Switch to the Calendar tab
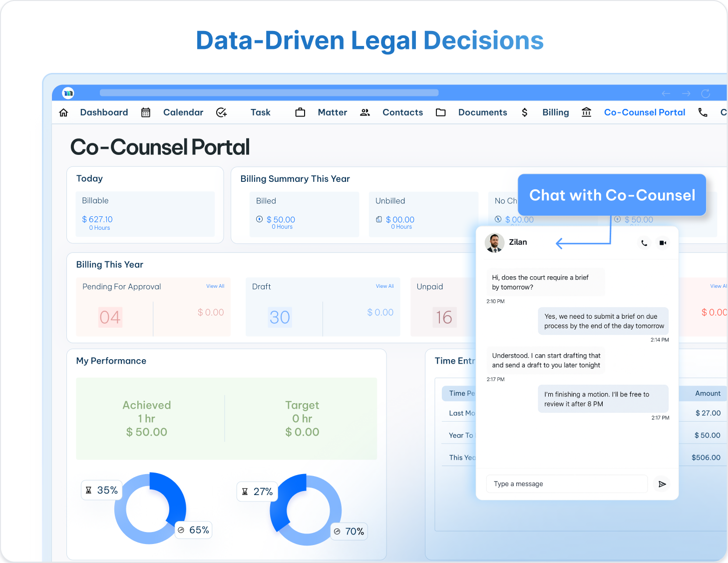728x563 pixels. 183,112
